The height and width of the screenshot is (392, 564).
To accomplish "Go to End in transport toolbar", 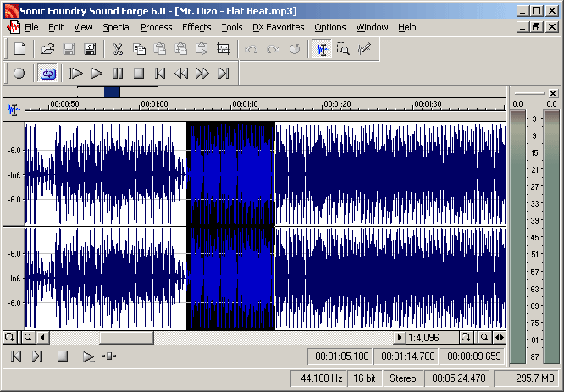I will click(x=224, y=74).
